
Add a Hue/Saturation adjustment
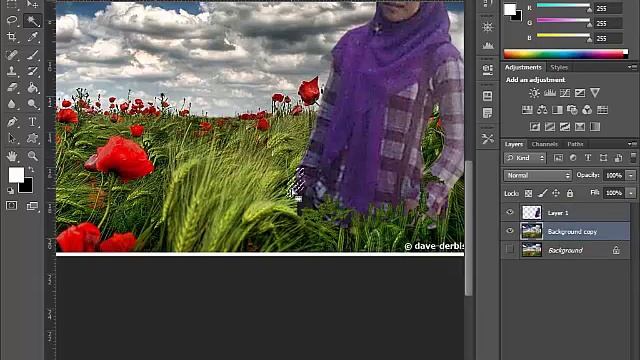coord(527,110)
